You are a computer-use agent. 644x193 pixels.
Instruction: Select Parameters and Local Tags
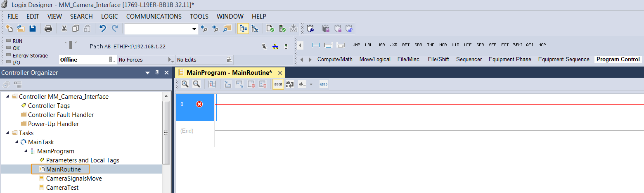(83, 160)
